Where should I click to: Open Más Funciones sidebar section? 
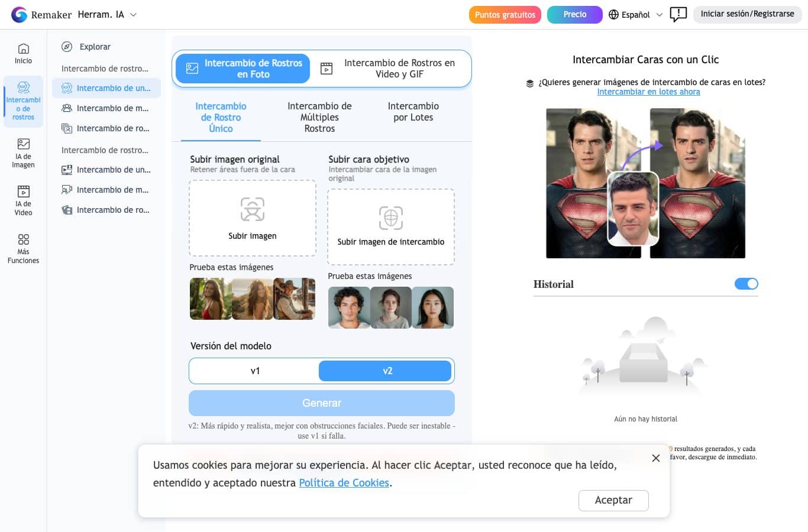pyautogui.click(x=23, y=249)
